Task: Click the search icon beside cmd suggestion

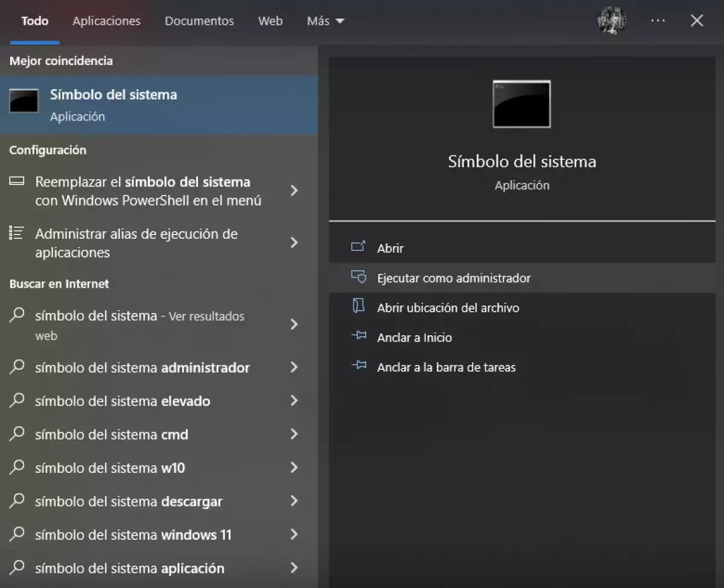Action: [x=17, y=434]
